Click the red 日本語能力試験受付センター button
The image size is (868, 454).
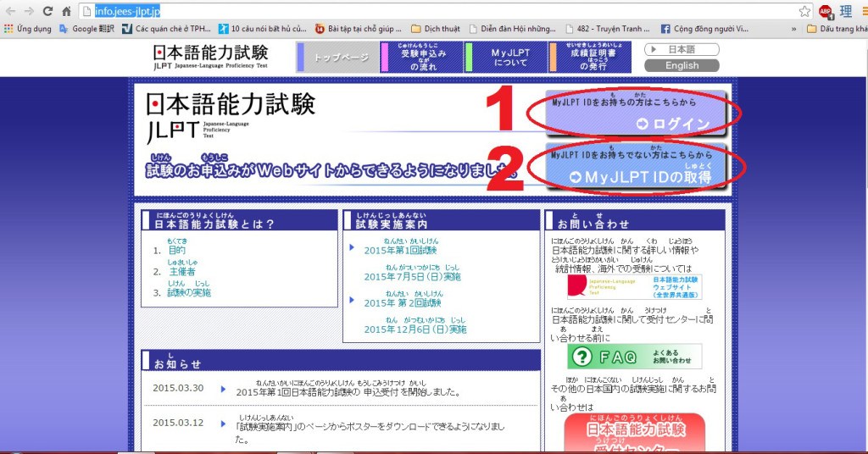tap(634, 433)
